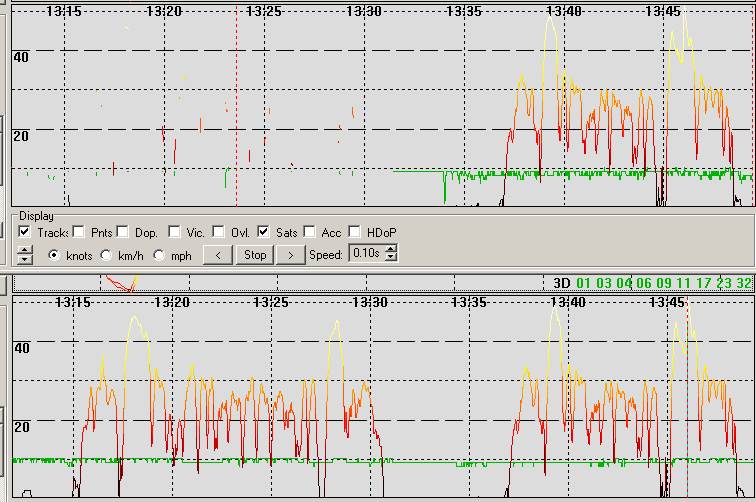Image resolution: width=756 pixels, height=502 pixels.
Task: Enable the Pnts checkbox
Action: coord(79,232)
